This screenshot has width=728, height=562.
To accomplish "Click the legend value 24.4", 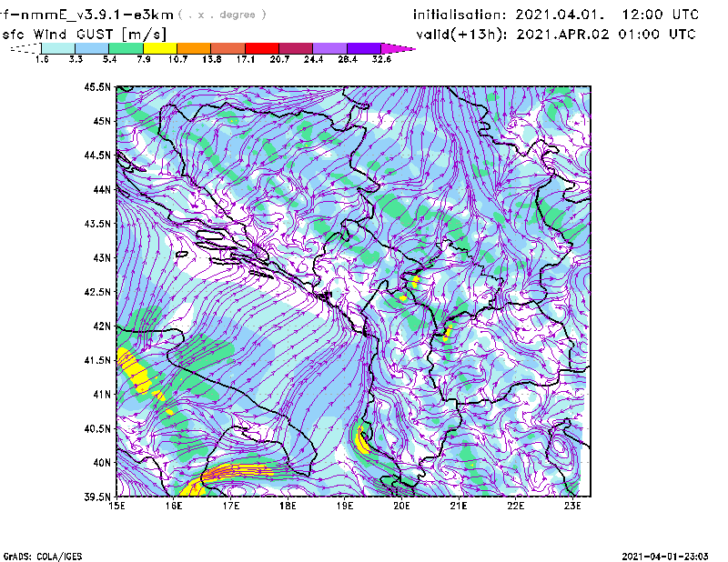I will click(x=313, y=59).
